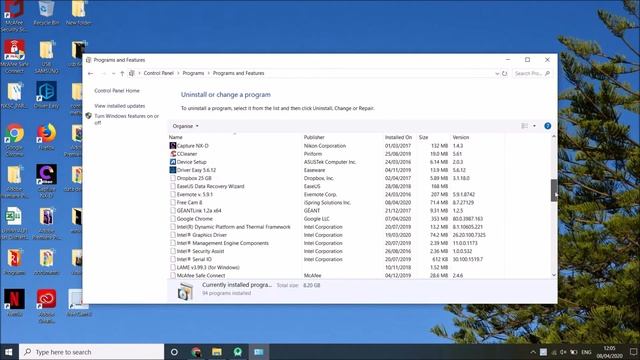Click the ENG language indicator

click(587, 352)
